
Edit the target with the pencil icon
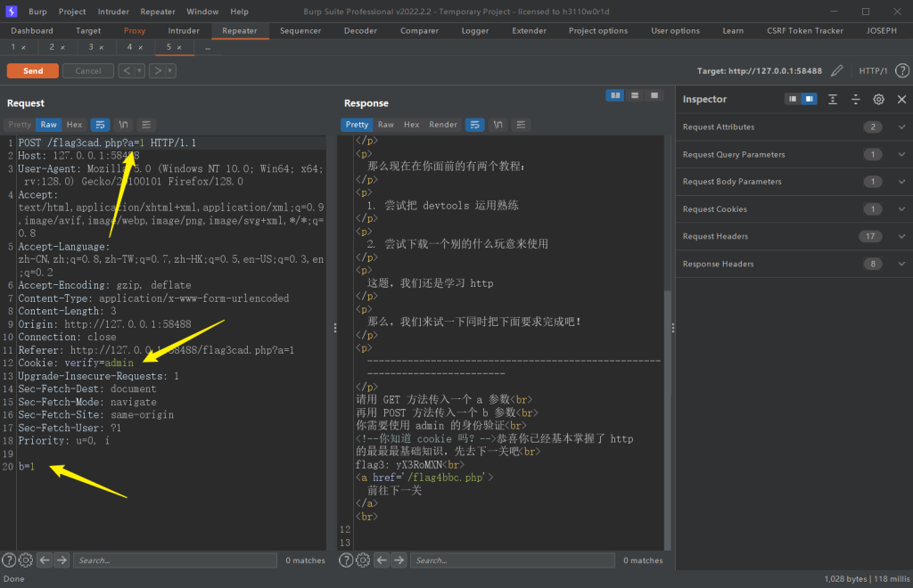(836, 71)
